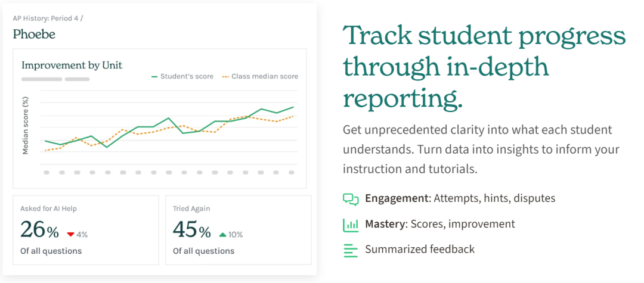Click the first x-axis dot on the chart
Image resolution: width=644 pixels, height=283 pixels.
(47, 173)
